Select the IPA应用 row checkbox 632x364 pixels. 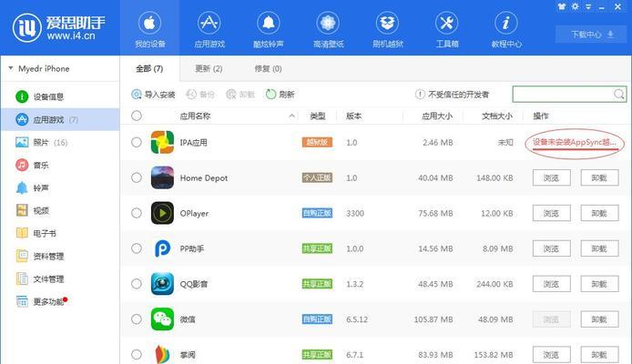(137, 142)
